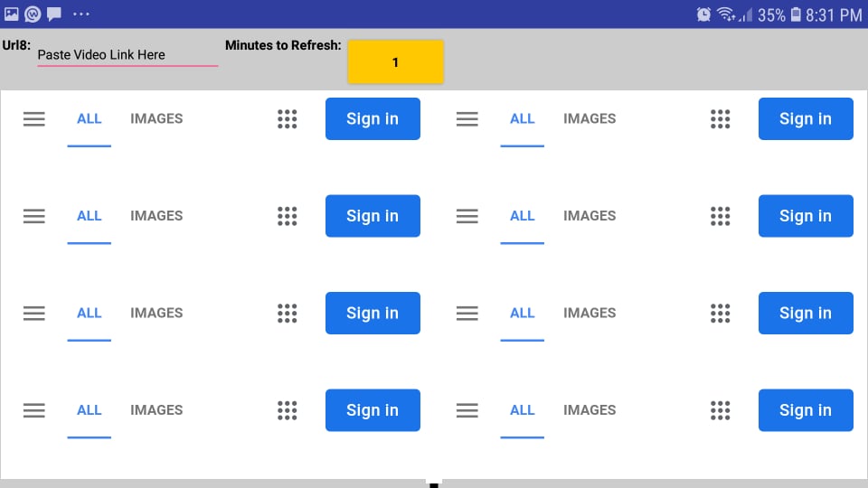
Task: Tap the Wi-Fi status icon
Action: (726, 14)
